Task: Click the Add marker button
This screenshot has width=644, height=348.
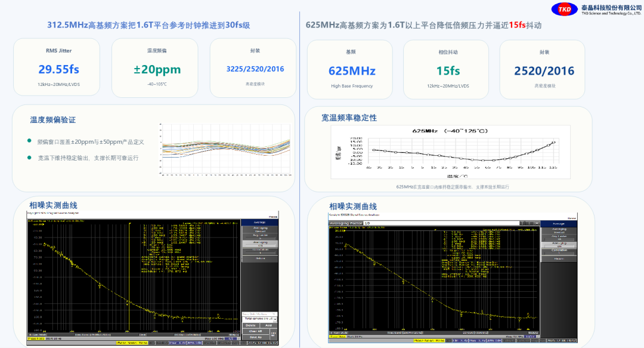Action: 268,325
